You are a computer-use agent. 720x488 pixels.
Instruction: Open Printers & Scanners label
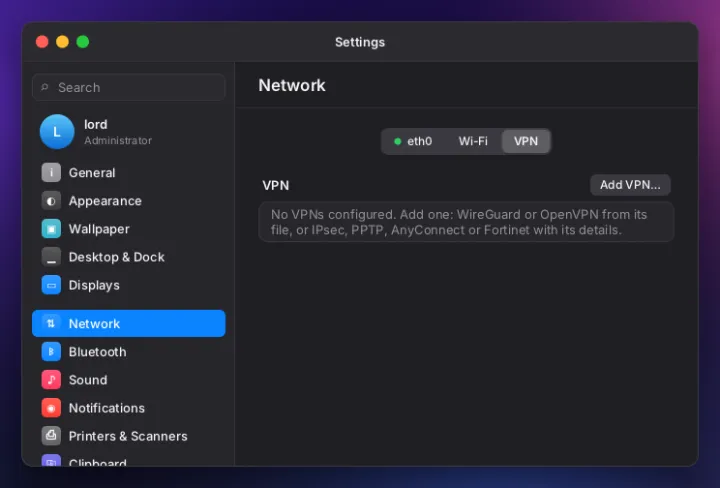pyautogui.click(x=128, y=436)
